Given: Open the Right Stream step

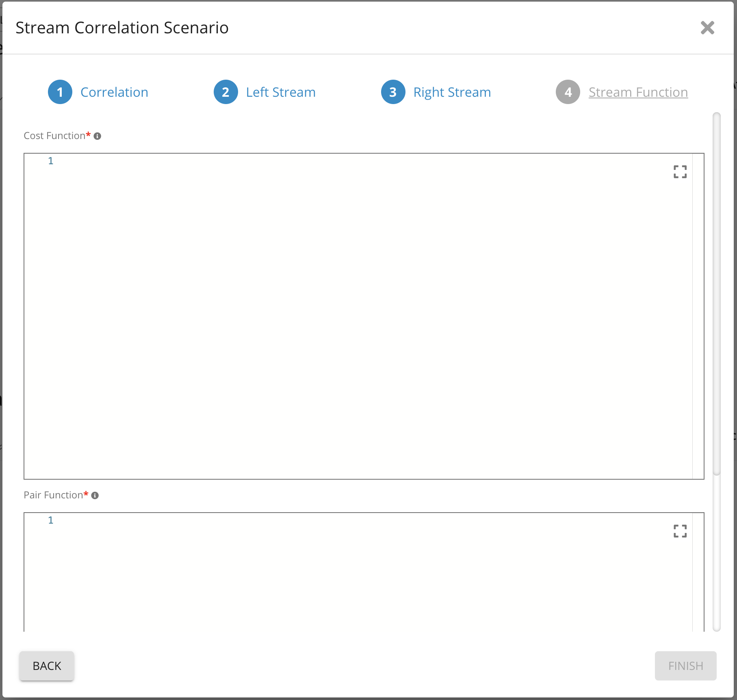Looking at the screenshot, I should point(452,92).
